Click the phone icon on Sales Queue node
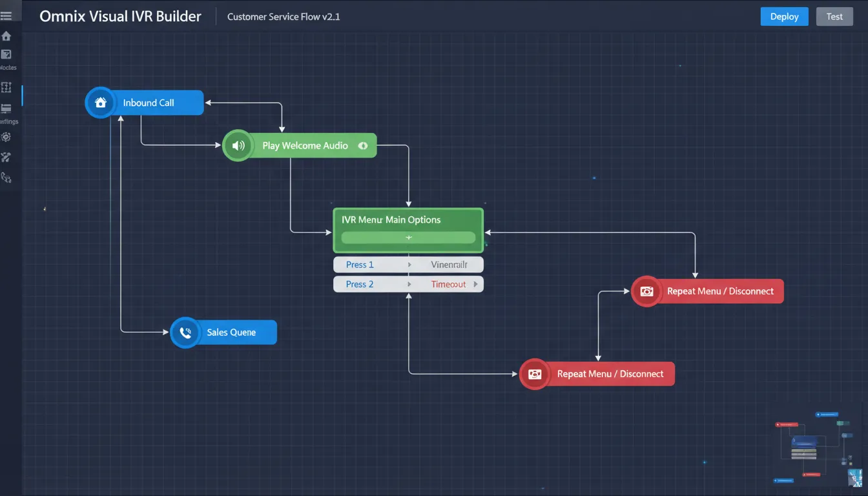The image size is (868, 496). [x=185, y=333]
